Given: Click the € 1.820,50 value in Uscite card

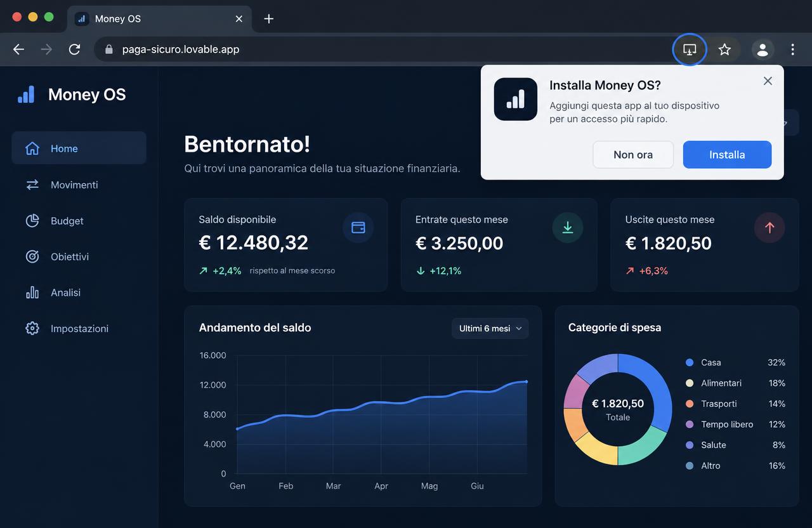Looking at the screenshot, I should [x=669, y=243].
